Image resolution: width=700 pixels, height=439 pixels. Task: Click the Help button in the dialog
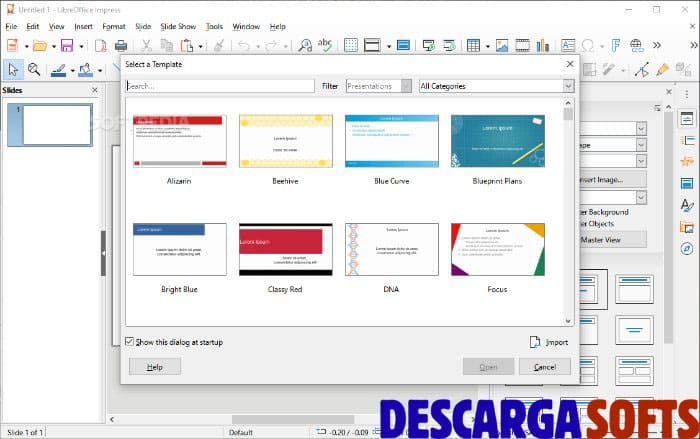coord(154,367)
